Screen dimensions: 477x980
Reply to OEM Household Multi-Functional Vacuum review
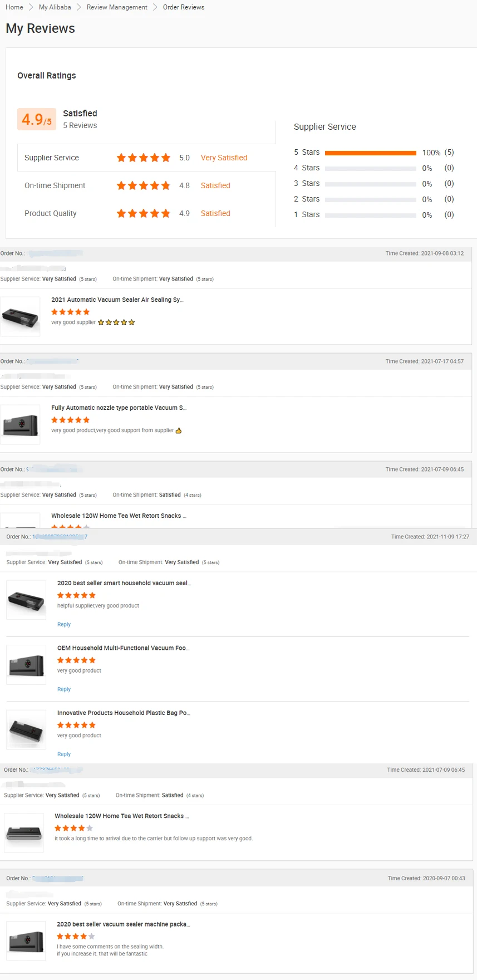pos(64,689)
